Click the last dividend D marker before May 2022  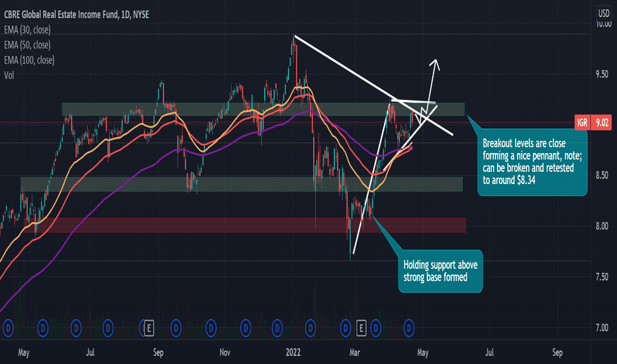pyautogui.click(x=409, y=328)
